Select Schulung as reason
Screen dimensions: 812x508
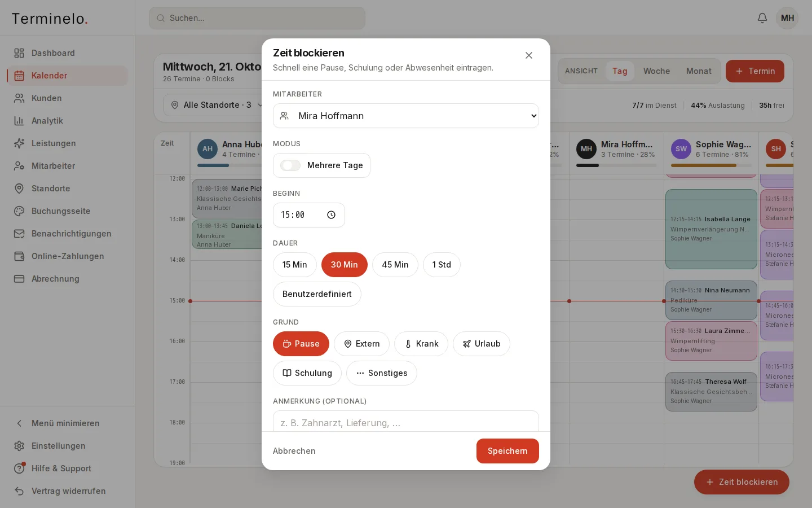(307, 373)
